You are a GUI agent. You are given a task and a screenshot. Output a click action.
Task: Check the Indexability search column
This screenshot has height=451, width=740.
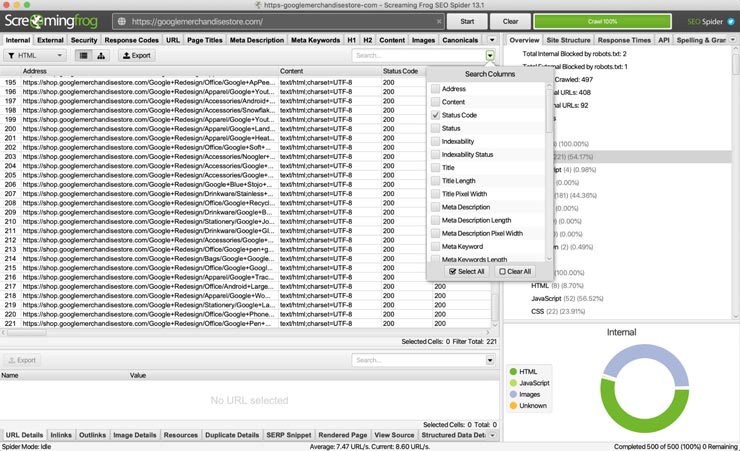pyautogui.click(x=435, y=142)
